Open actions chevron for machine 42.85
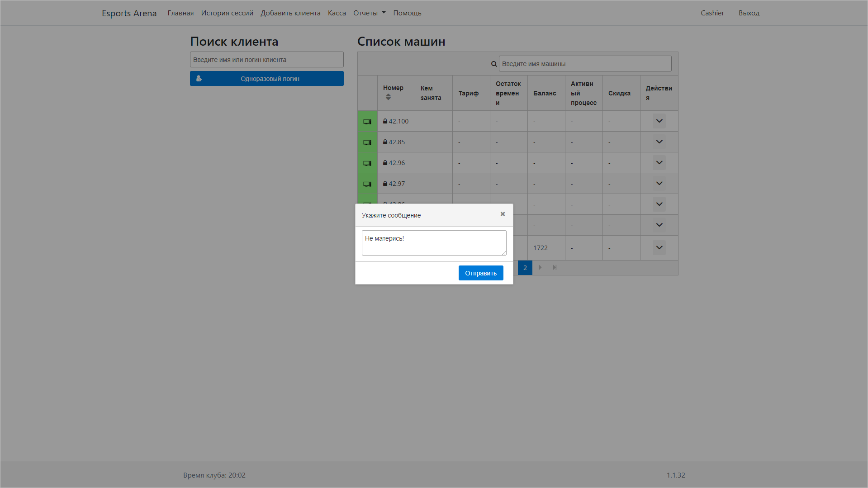868x488 pixels. click(x=659, y=142)
